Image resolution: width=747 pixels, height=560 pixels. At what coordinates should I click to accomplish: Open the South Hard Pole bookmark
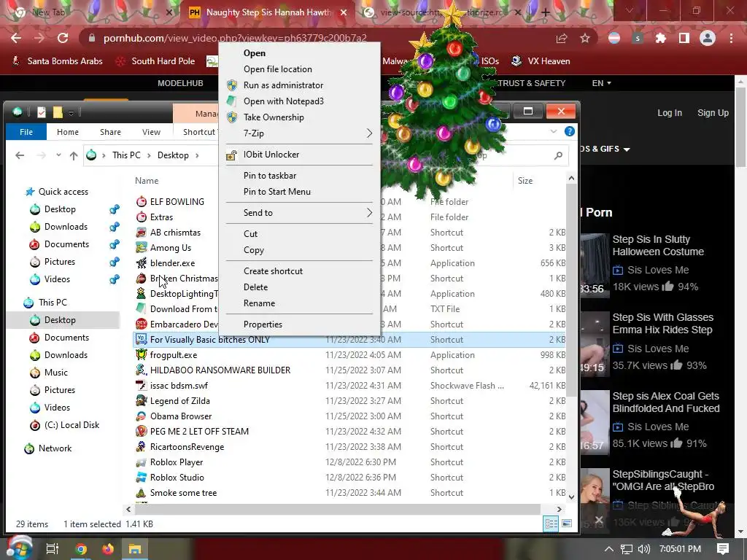coord(156,61)
